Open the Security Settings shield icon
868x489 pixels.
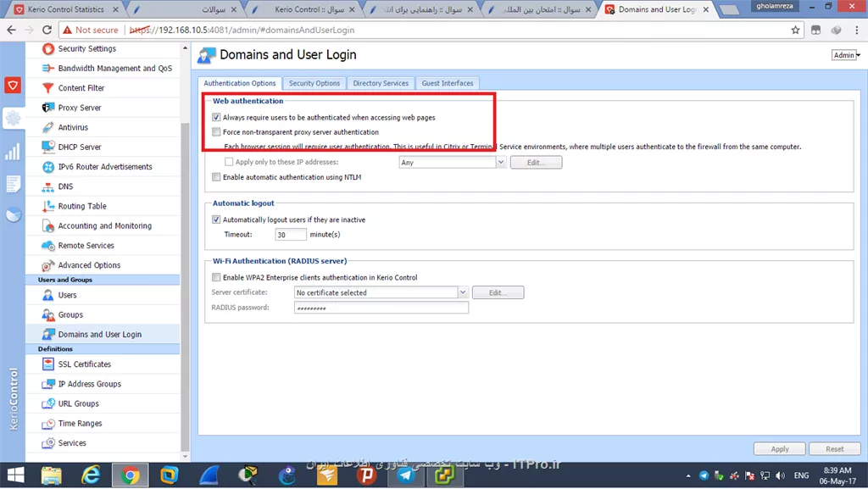coord(48,48)
